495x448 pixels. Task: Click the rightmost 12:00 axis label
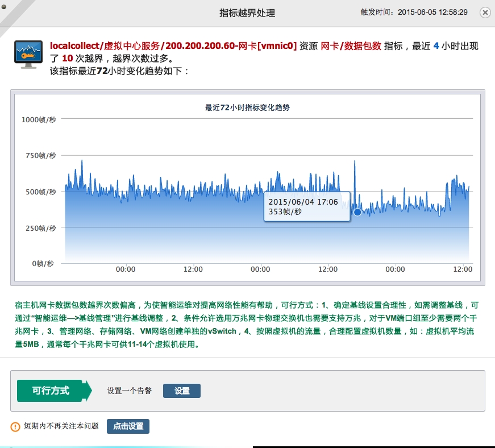tap(463, 269)
